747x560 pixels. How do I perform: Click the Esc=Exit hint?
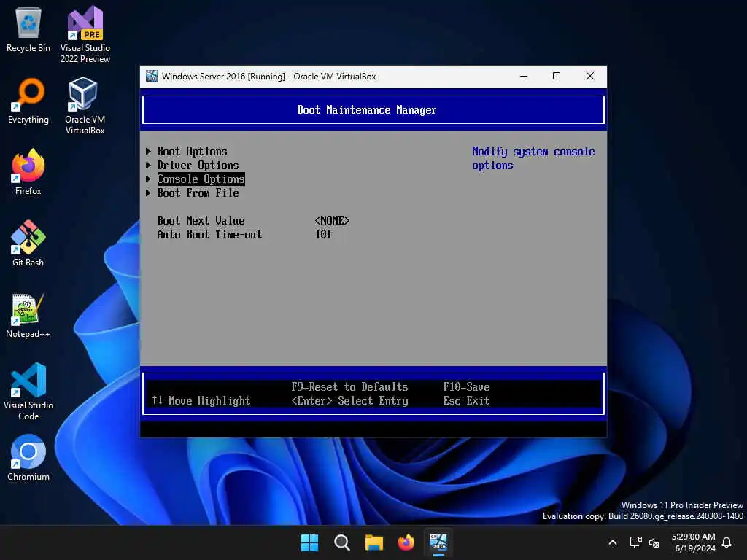point(466,400)
